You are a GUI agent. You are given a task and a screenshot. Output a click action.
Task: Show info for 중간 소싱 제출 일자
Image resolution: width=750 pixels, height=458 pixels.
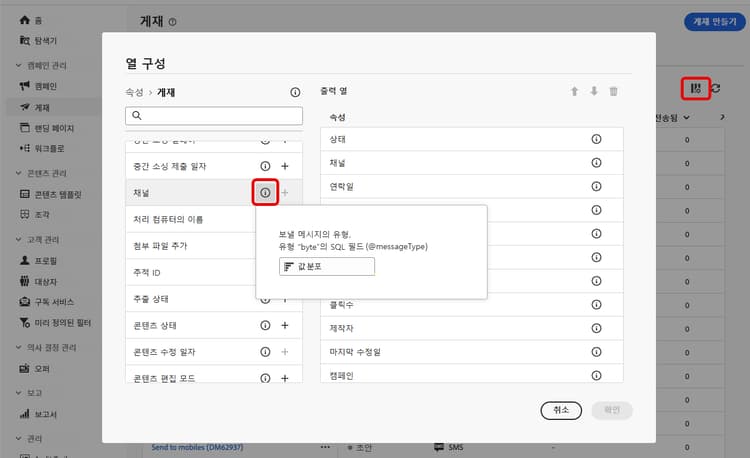265,166
